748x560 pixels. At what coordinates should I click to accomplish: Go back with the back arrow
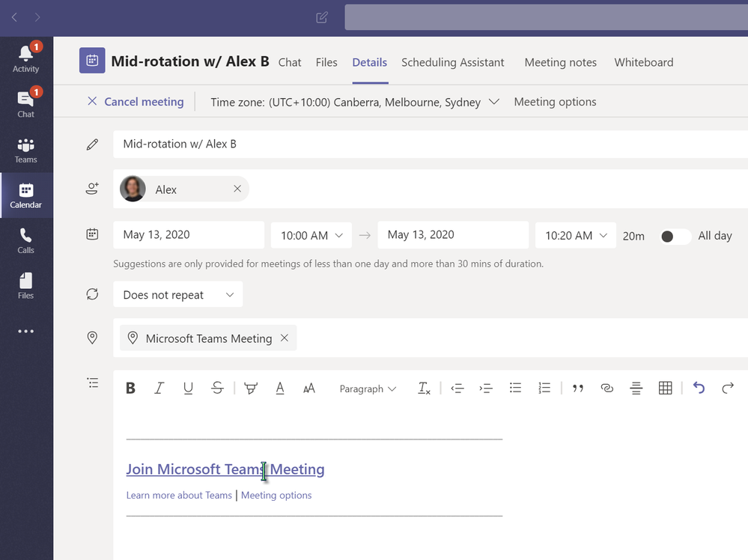[14, 18]
